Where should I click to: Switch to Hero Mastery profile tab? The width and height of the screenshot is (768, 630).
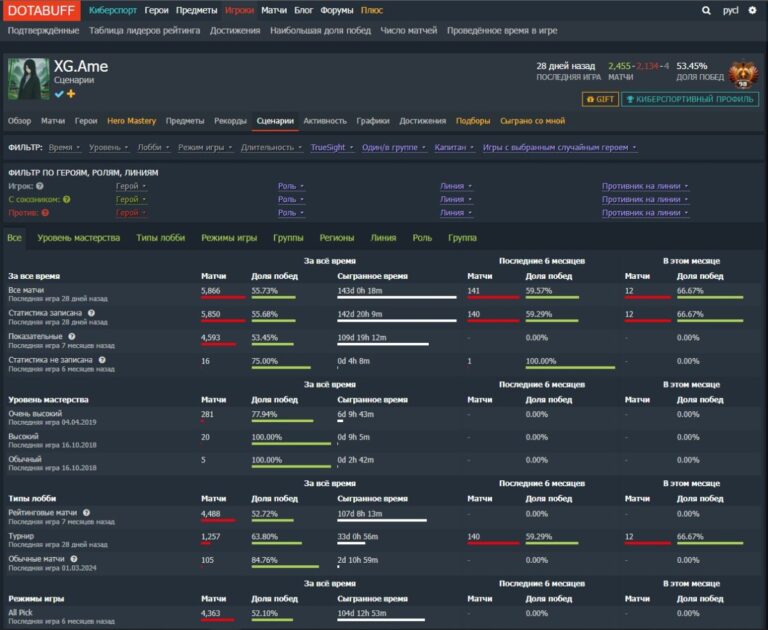coord(131,121)
